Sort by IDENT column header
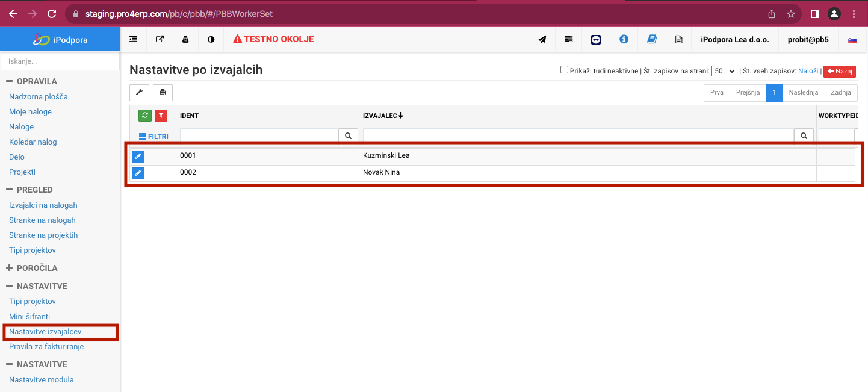 (189, 116)
